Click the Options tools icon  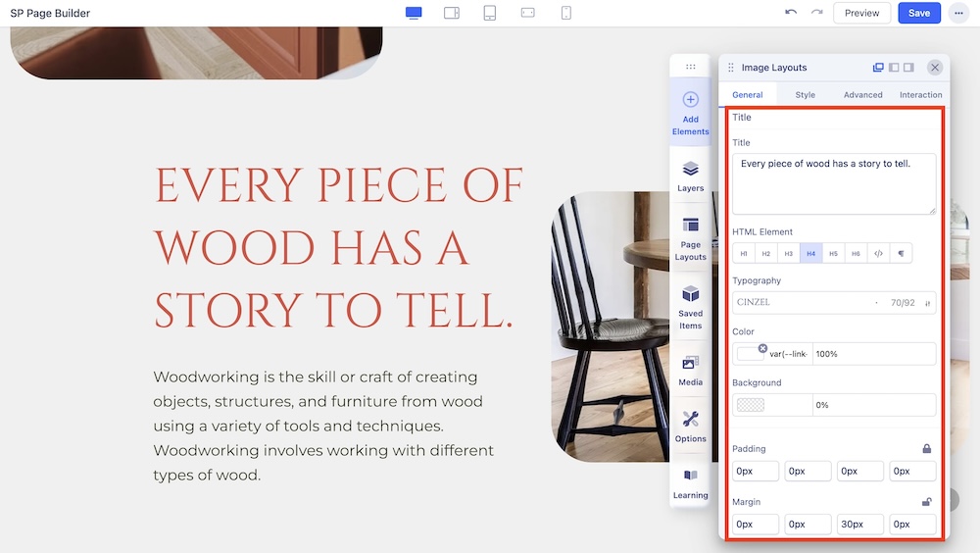[x=690, y=427]
